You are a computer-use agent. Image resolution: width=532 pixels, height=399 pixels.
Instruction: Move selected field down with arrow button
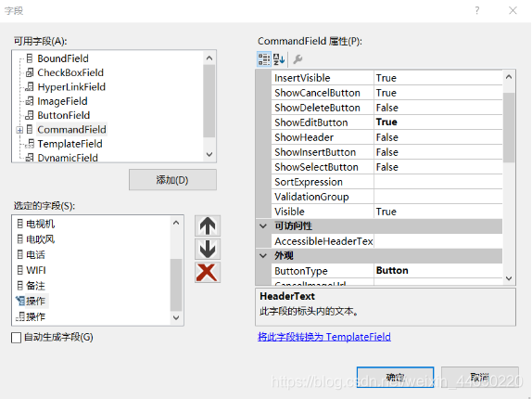(208, 249)
